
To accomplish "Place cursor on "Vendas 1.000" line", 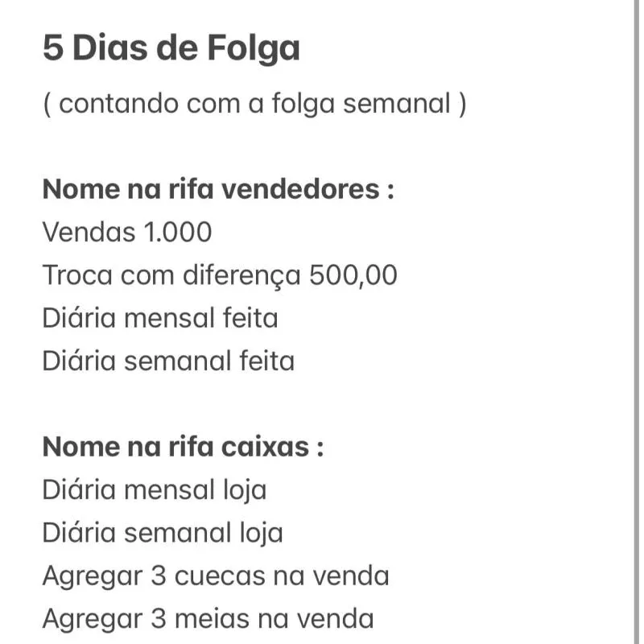I will [127, 233].
